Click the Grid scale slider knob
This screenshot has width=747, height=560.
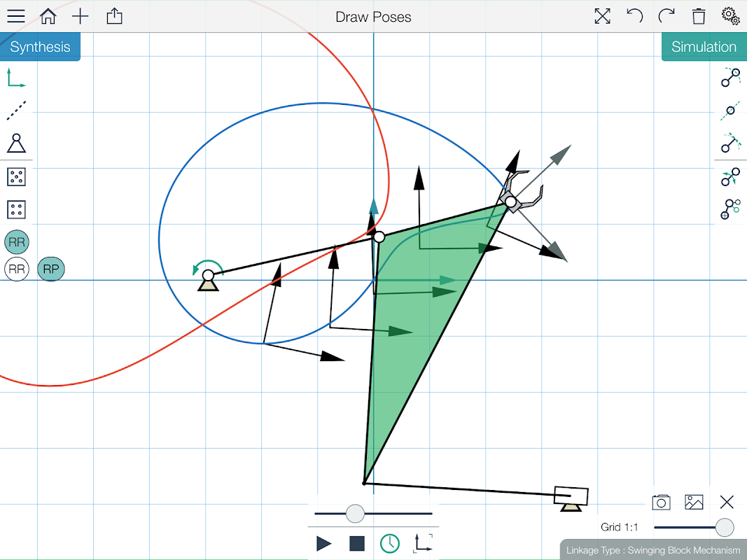pos(725,528)
